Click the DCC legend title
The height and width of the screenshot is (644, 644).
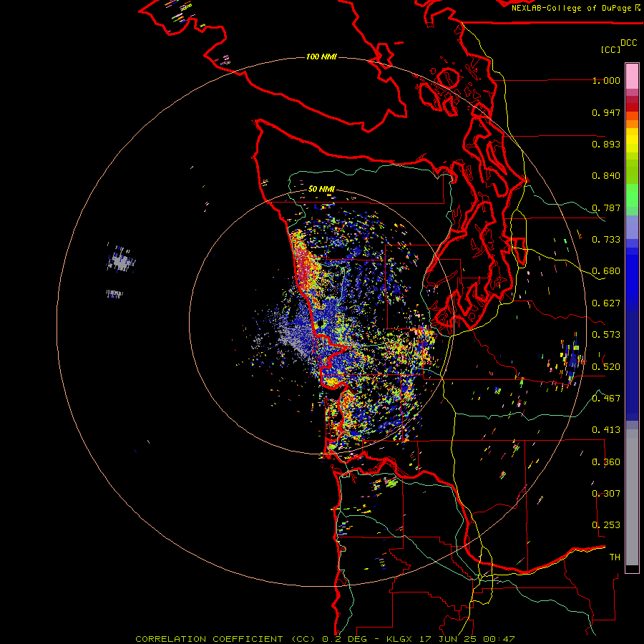point(628,43)
